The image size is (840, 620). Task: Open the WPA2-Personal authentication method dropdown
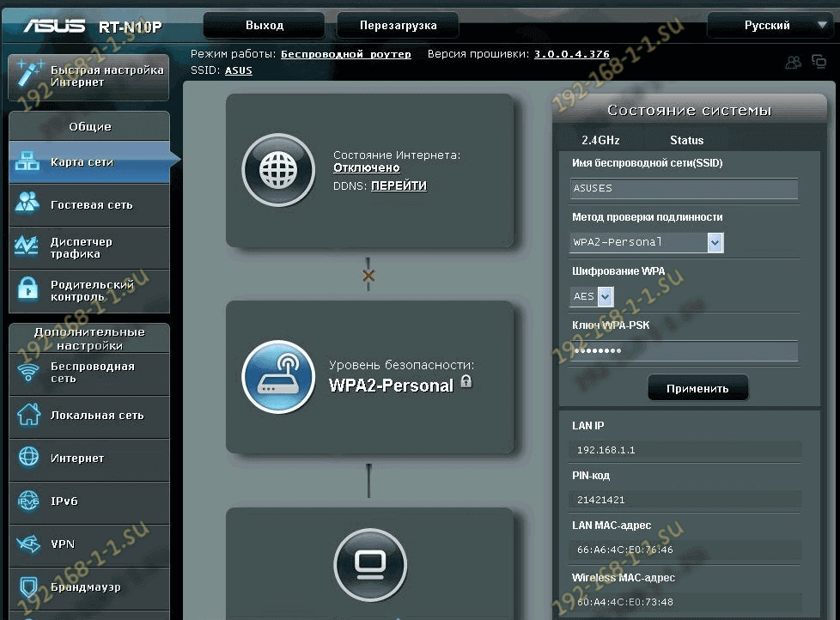coord(715,242)
